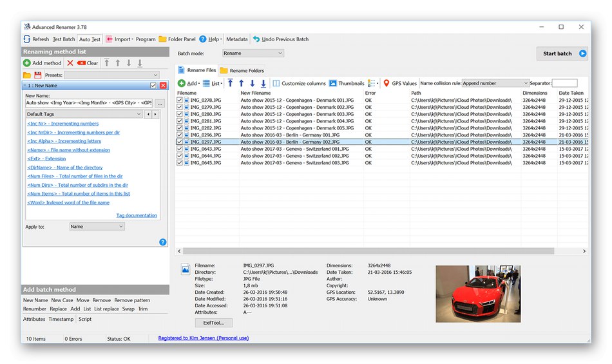Toggle checkbox for IMG_0645.JPG
Screen dimensions: 612x364
pyautogui.click(x=180, y=163)
